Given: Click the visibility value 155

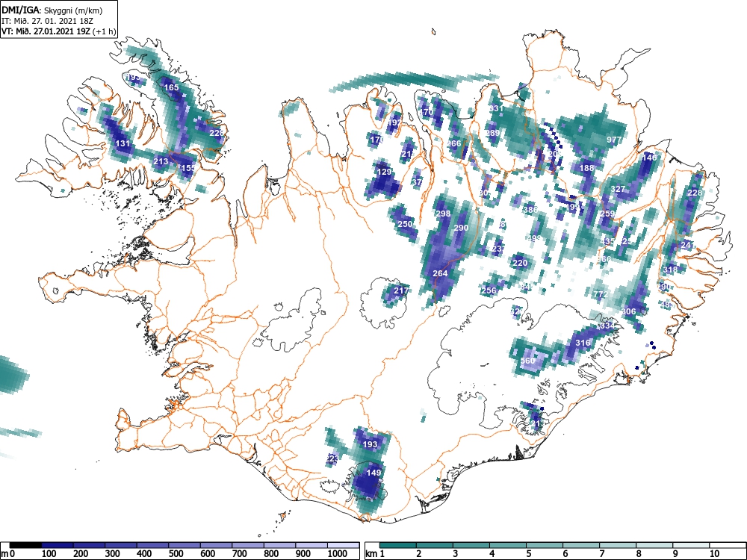Looking at the screenshot, I should [188, 167].
